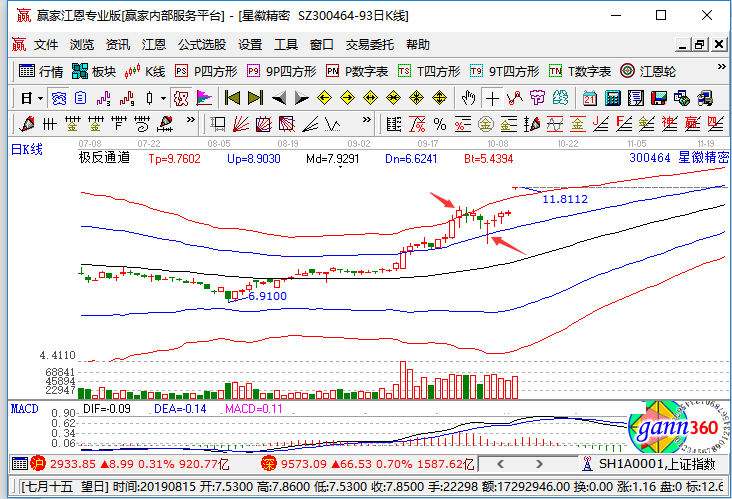732x499 pixels.
Task: Select the hand pan tool
Action: [468, 98]
